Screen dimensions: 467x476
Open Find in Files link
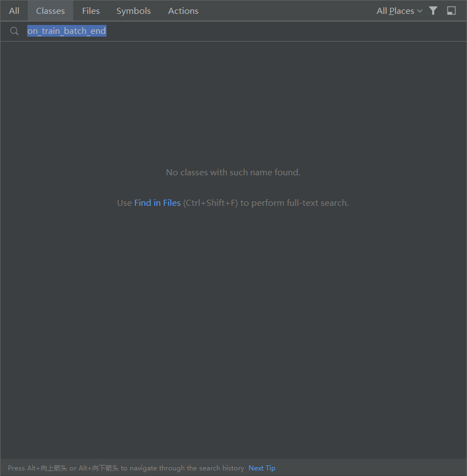click(157, 202)
